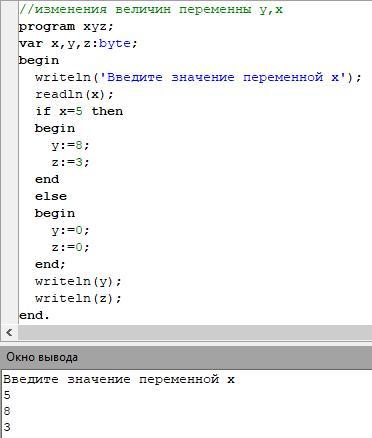
Task: Click the 'readln(x);' line
Action: [74, 94]
